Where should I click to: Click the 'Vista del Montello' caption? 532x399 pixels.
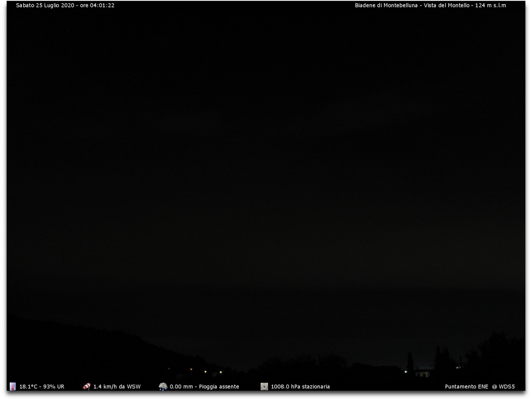(x=447, y=5)
